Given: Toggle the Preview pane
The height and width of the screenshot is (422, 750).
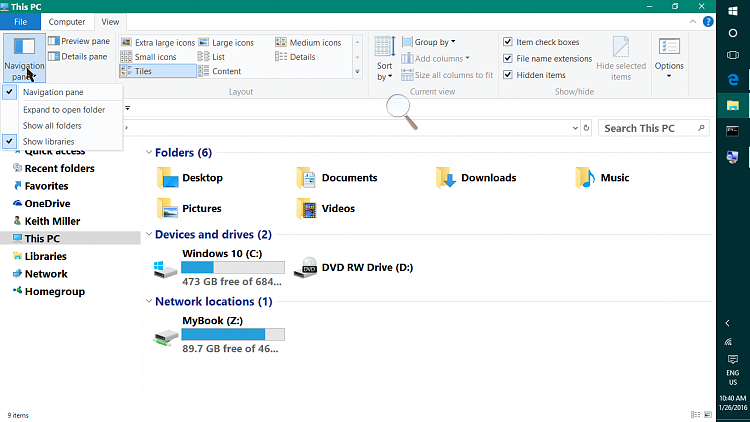Looking at the screenshot, I should click(79, 41).
